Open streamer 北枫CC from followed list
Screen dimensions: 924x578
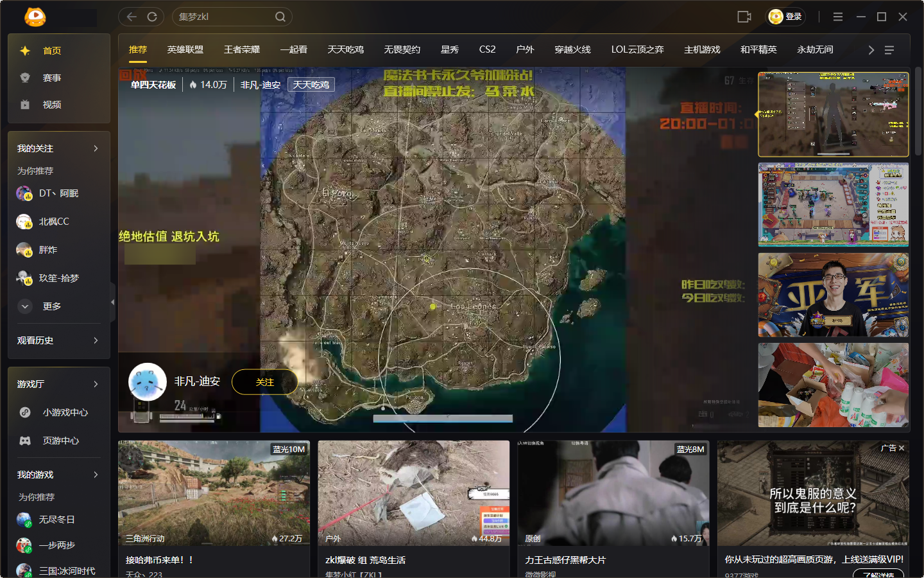[x=55, y=221]
